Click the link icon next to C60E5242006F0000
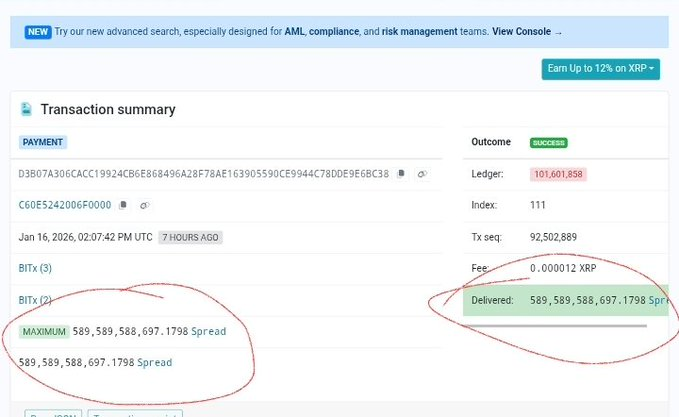This screenshot has height=417, width=679. coord(145,205)
